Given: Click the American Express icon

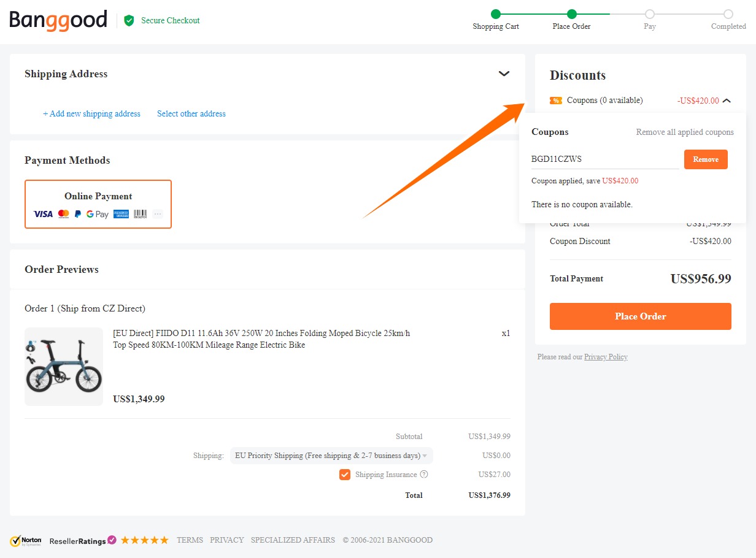Looking at the screenshot, I should [x=121, y=214].
